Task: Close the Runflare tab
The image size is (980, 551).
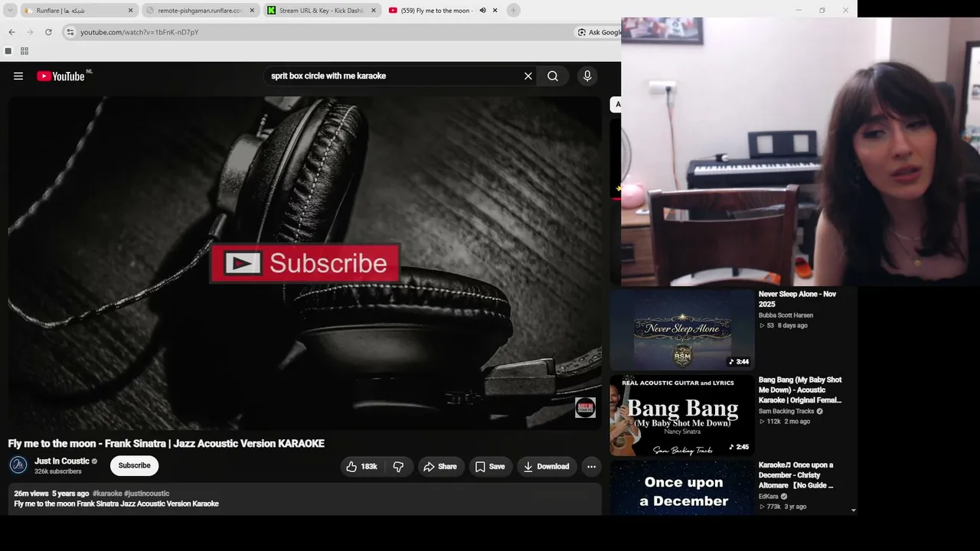Action: (130, 11)
